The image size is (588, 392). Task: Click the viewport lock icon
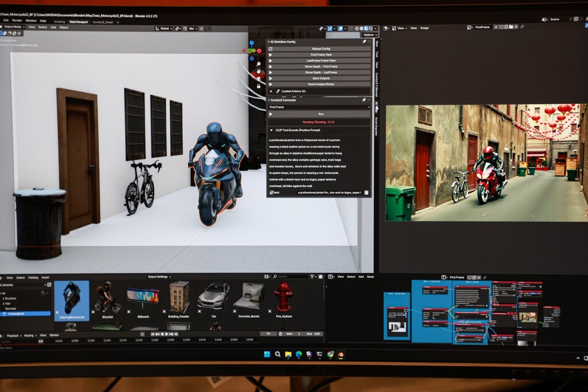pos(258,86)
